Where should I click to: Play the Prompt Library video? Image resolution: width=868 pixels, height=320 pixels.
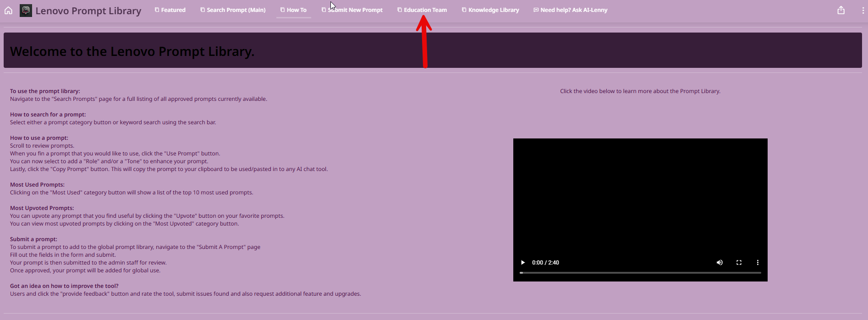(x=522, y=263)
